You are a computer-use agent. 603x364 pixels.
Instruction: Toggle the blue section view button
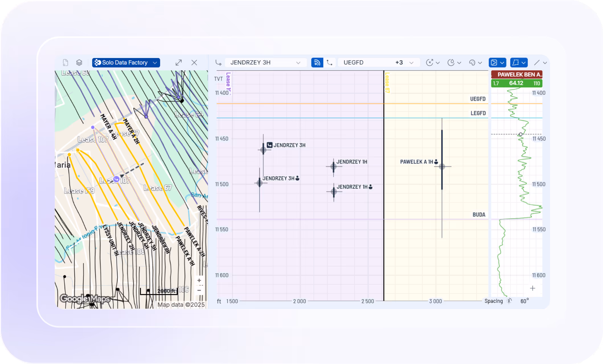[494, 63]
